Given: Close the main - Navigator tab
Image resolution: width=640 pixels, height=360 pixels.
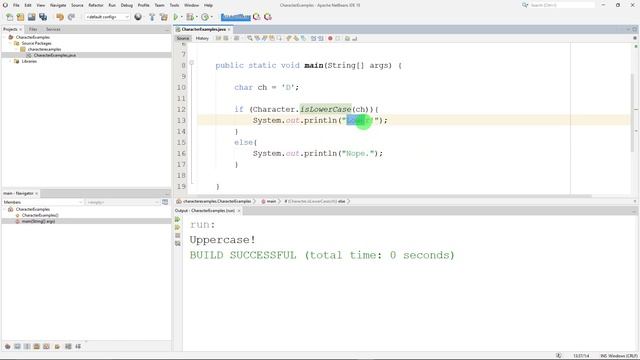Looking at the screenshot, I should click(x=37, y=193).
